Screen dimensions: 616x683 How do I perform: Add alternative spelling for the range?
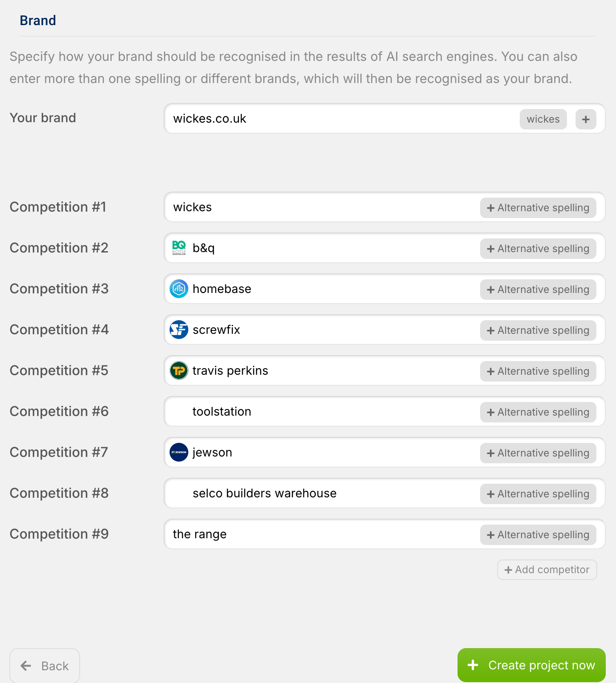click(538, 535)
